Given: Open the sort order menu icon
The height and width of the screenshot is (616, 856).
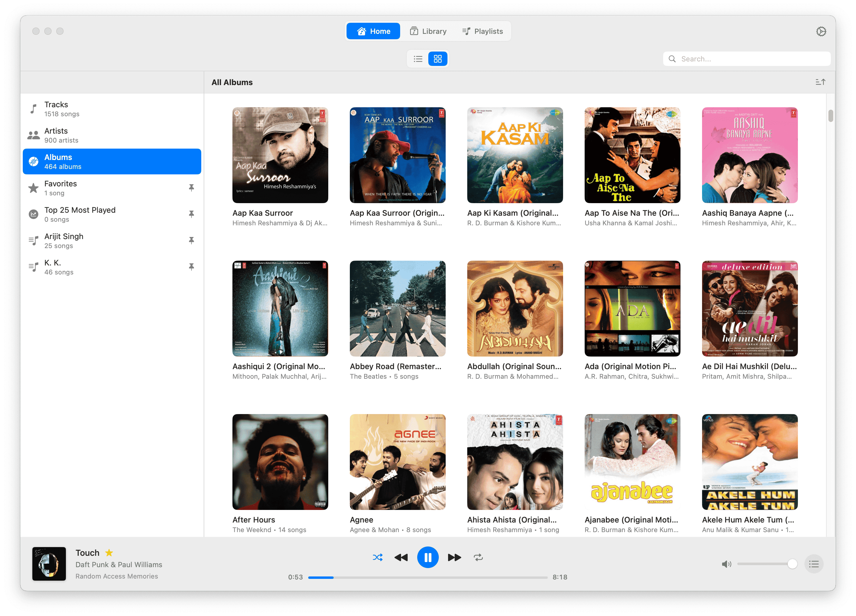Looking at the screenshot, I should click(820, 82).
